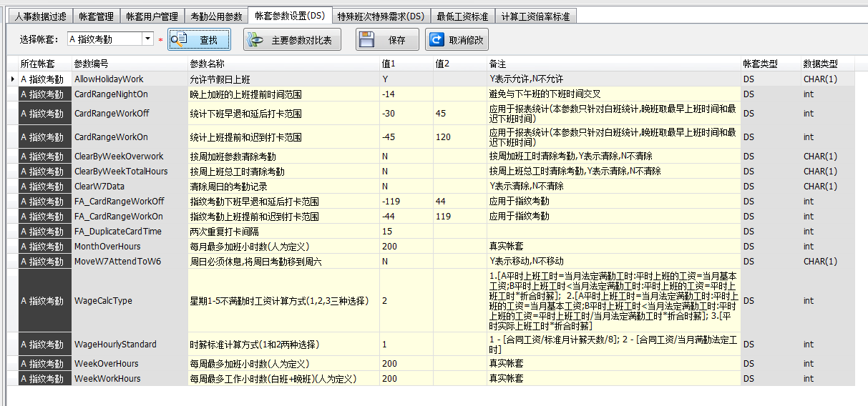Screen dimensions: 868x406
Task: Click value -14 for CardRangeNightOn
Action: tap(406, 94)
